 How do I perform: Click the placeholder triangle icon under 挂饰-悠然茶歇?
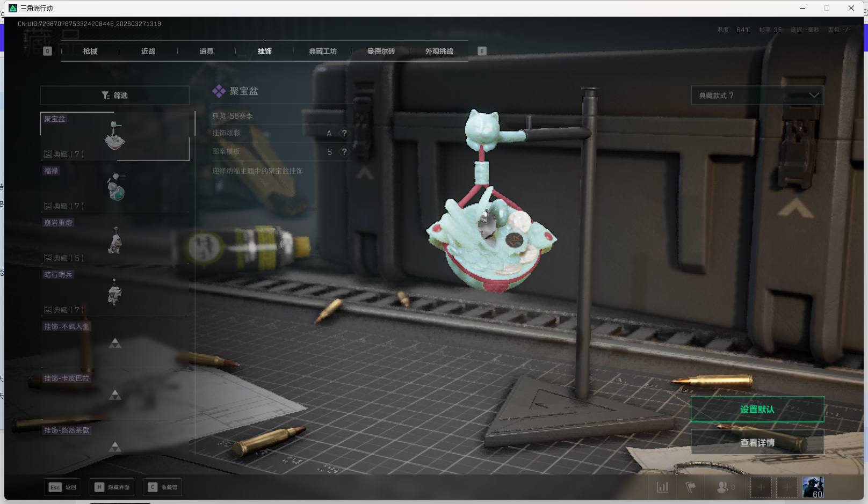(x=115, y=447)
